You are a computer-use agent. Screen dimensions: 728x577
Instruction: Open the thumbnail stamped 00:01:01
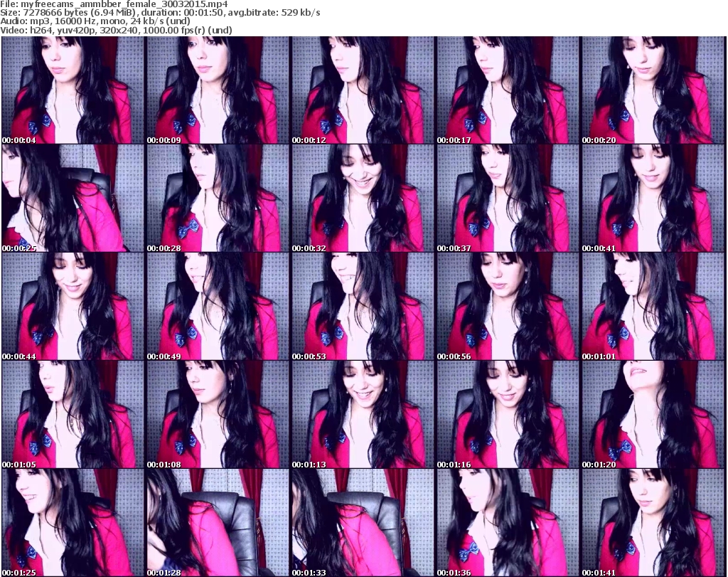click(653, 307)
